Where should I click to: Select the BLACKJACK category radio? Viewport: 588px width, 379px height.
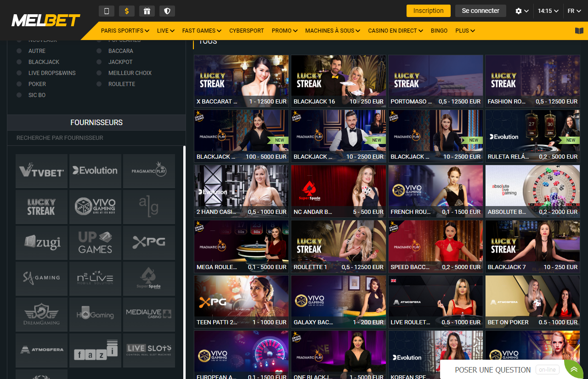19,62
